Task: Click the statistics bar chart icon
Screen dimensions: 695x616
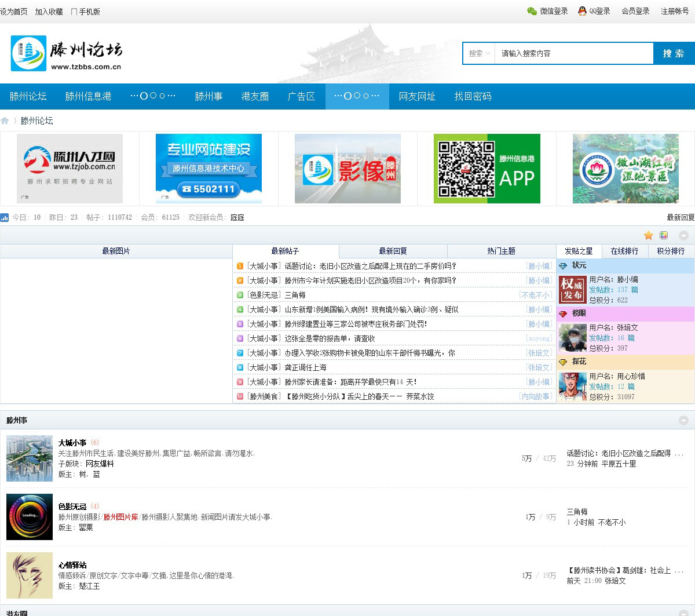Action: 5,217
